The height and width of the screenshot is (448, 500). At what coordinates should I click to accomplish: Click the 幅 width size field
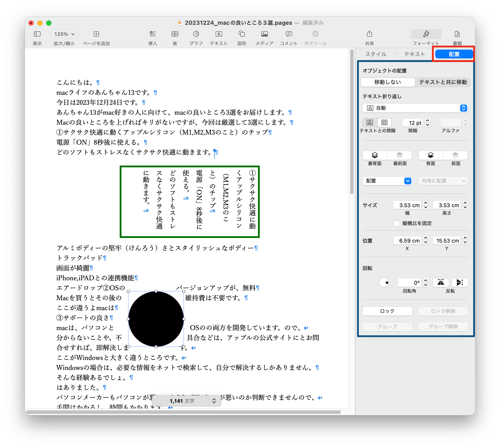(408, 205)
